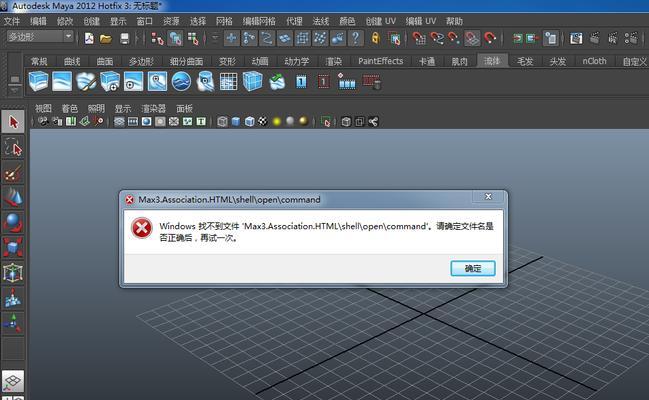Click the create 2D fluid container shelf icon
Image resolution: width=649 pixels, height=400 pixels.
tap(62, 81)
